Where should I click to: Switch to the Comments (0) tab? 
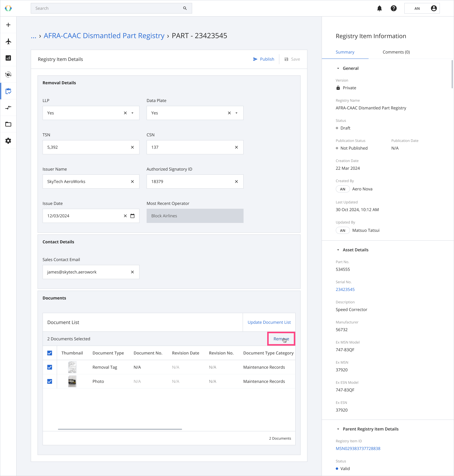click(396, 52)
